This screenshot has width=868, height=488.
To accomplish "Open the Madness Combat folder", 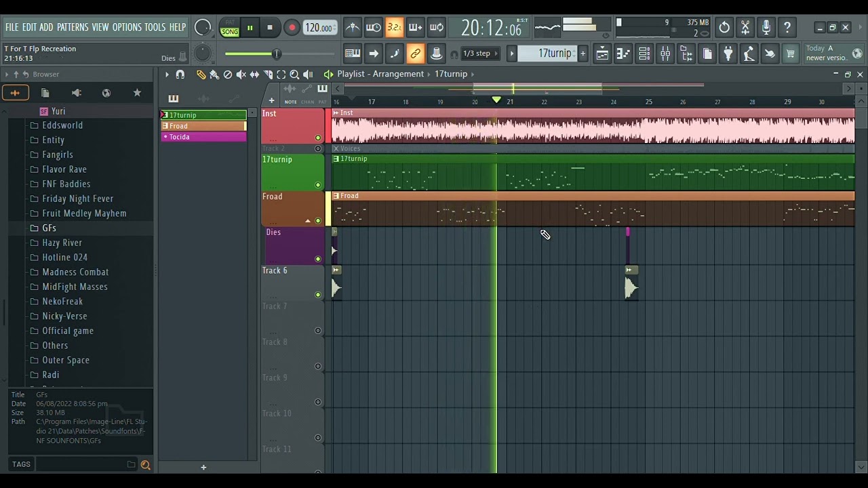I will click(75, 272).
